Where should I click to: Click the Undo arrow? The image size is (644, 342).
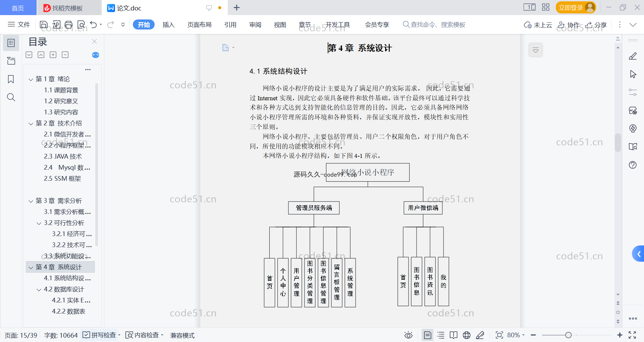click(94, 24)
